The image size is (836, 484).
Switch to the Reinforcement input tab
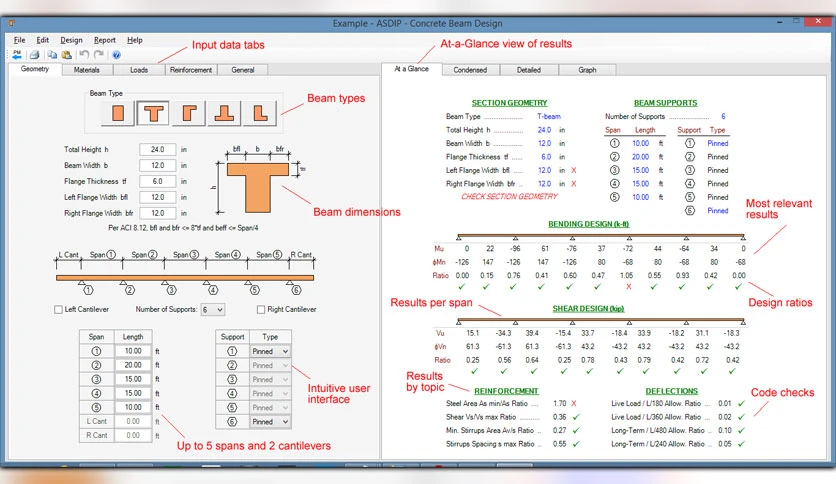click(190, 70)
